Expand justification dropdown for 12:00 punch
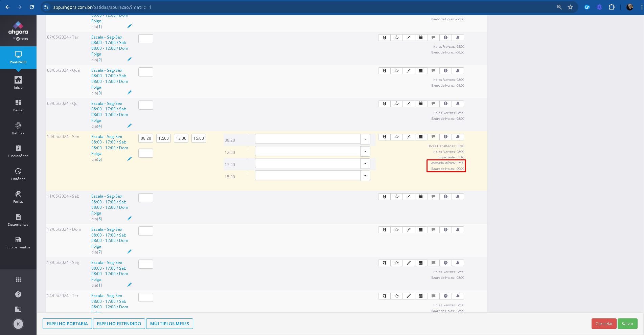Viewport: 644px width, 335px height. (365, 151)
